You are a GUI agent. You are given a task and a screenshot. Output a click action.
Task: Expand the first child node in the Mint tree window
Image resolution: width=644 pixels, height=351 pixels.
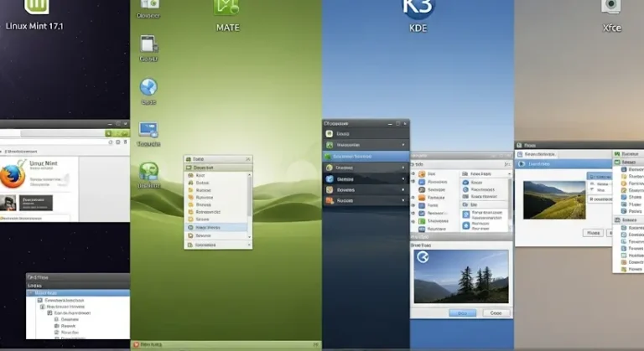coord(40,301)
